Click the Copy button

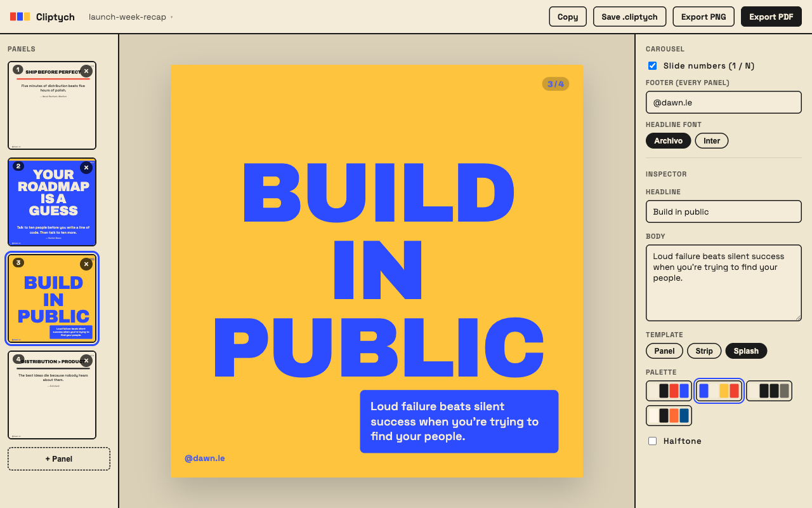click(568, 17)
